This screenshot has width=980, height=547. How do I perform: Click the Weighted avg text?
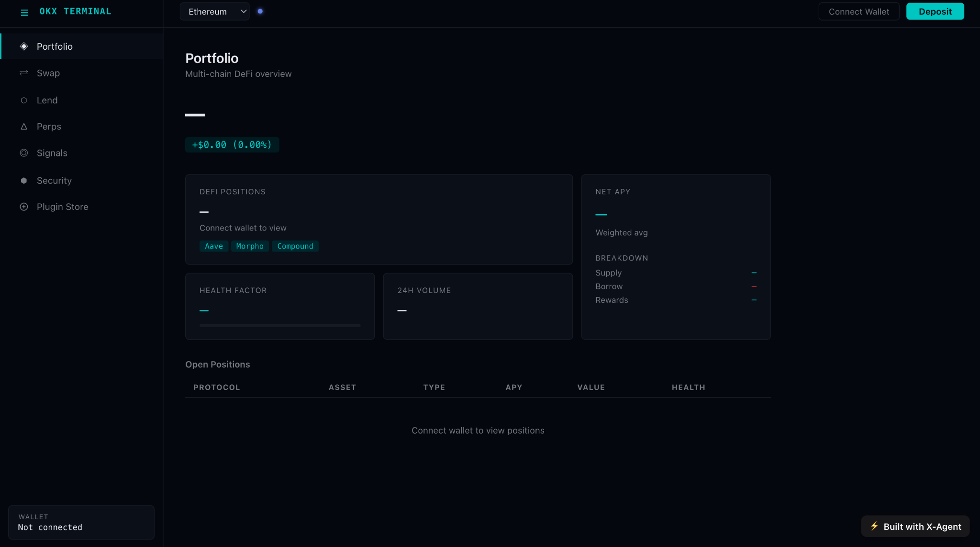tap(622, 233)
